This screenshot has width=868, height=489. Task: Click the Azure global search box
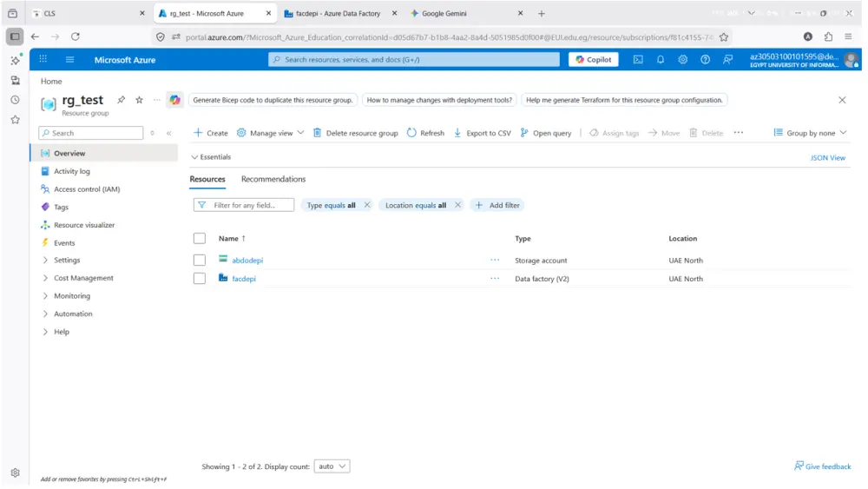[x=414, y=60]
